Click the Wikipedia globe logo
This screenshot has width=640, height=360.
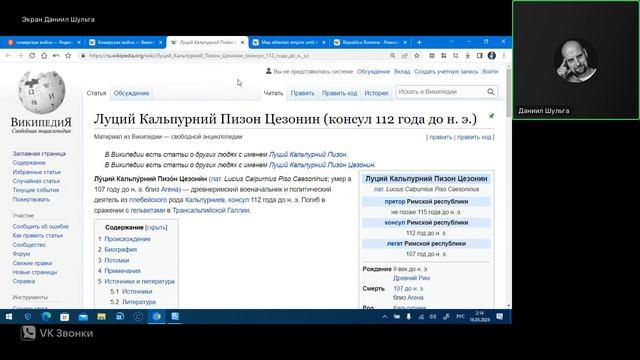[x=41, y=93]
